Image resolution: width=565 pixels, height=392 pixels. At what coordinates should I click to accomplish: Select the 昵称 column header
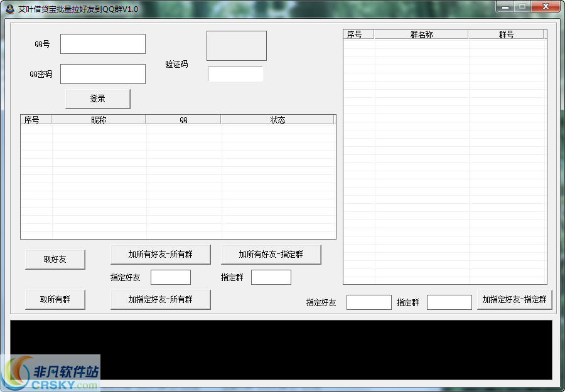(99, 120)
